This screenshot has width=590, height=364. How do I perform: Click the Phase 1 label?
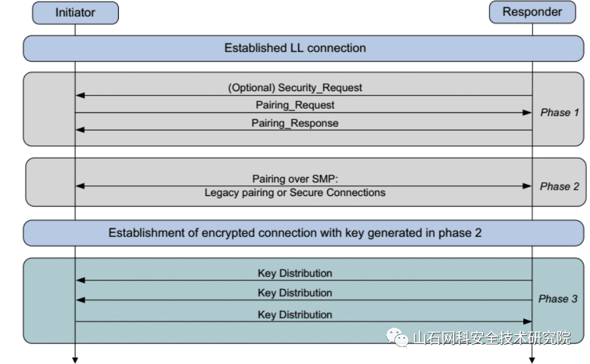click(x=559, y=112)
